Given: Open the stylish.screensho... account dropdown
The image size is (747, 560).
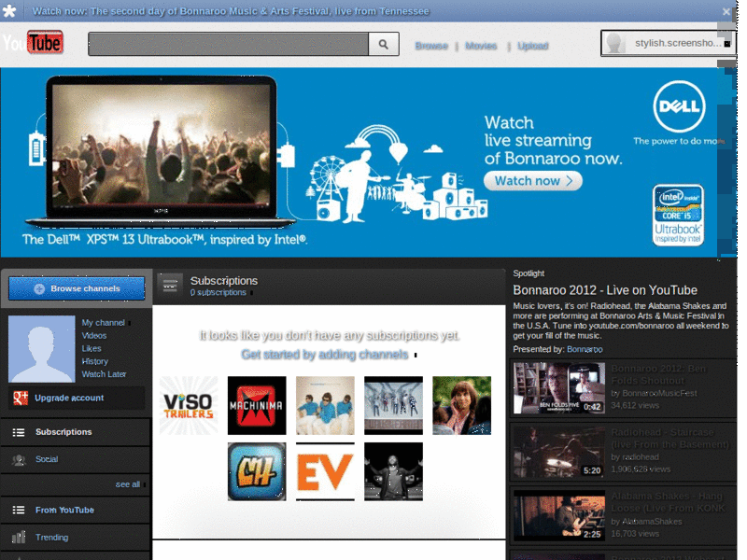Looking at the screenshot, I should pyautogui.click(x=668, y=43).
